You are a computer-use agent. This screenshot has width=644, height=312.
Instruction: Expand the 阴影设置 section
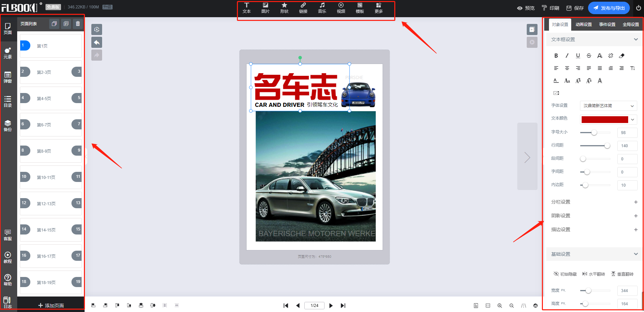[636, 216]
